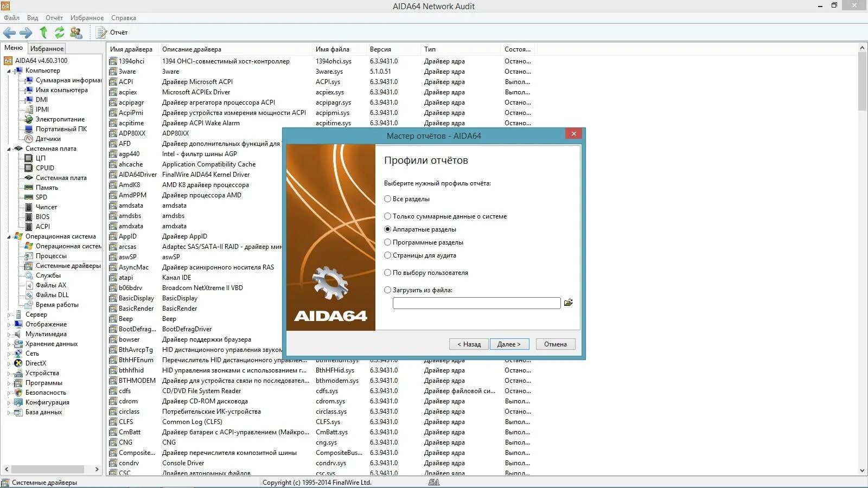
Task: Select the База данных tree item
Action: coord(43,412)
